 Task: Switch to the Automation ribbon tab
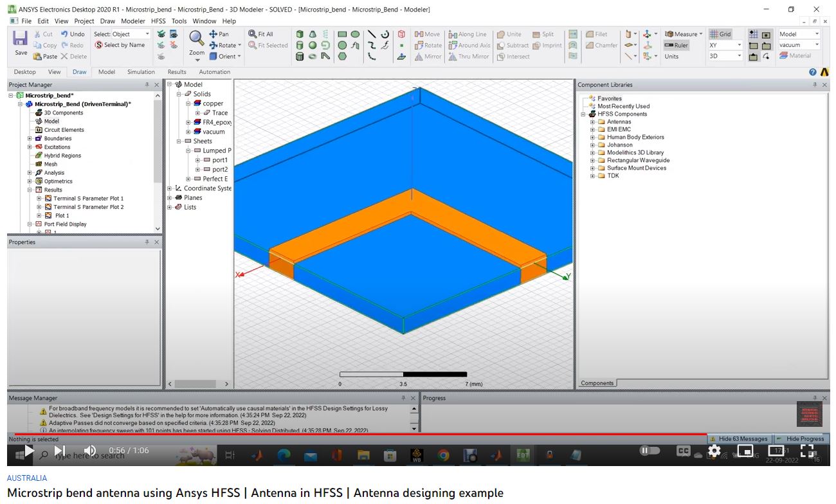tap(215, 72)
